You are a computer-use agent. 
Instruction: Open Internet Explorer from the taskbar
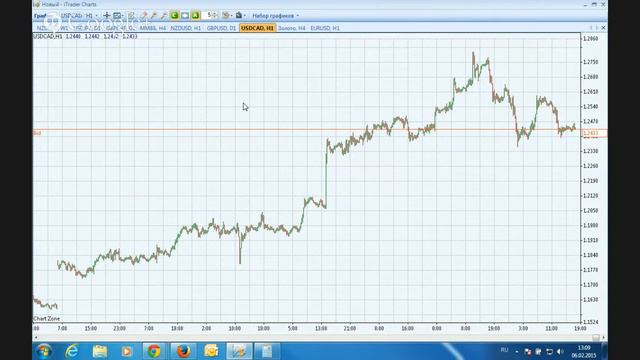(x=72, y=351)
